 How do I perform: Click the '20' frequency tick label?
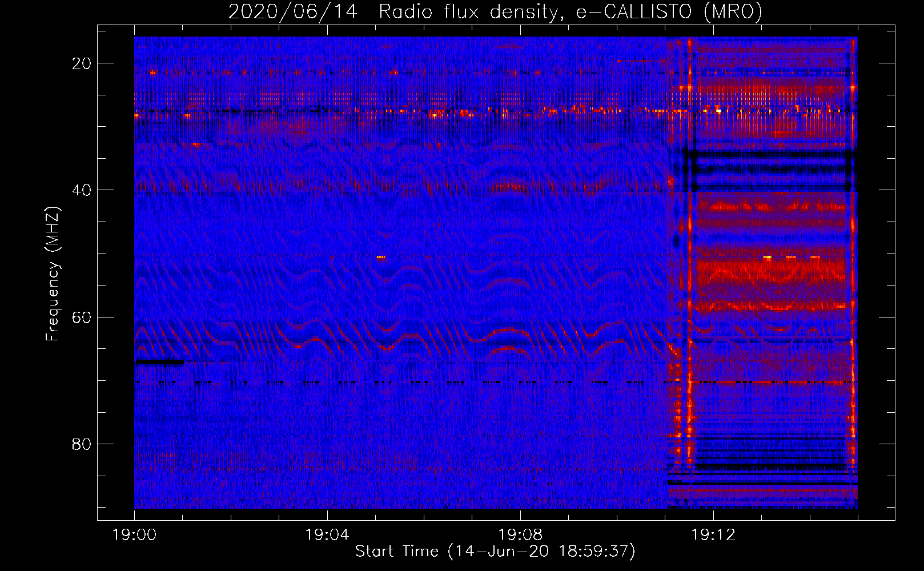click(82, 63)
